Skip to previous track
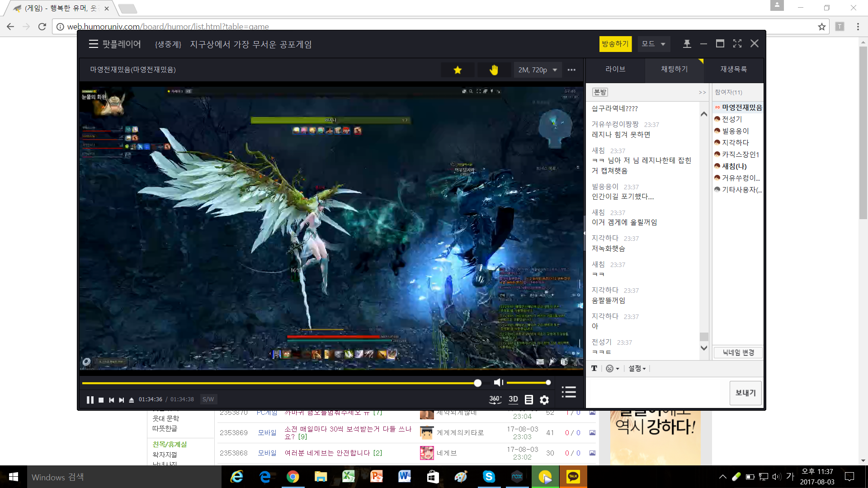868x488 pixels. (111, 400)
